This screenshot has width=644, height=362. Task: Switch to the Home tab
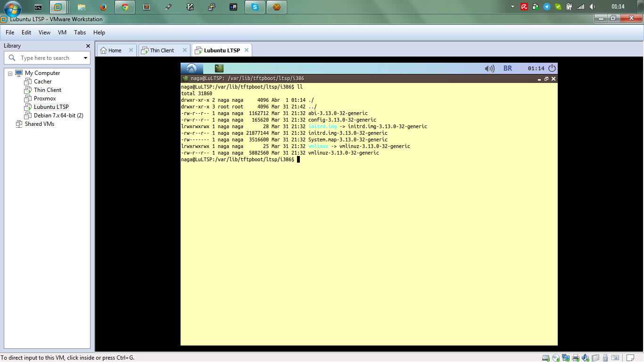click(x=115, y=50)
